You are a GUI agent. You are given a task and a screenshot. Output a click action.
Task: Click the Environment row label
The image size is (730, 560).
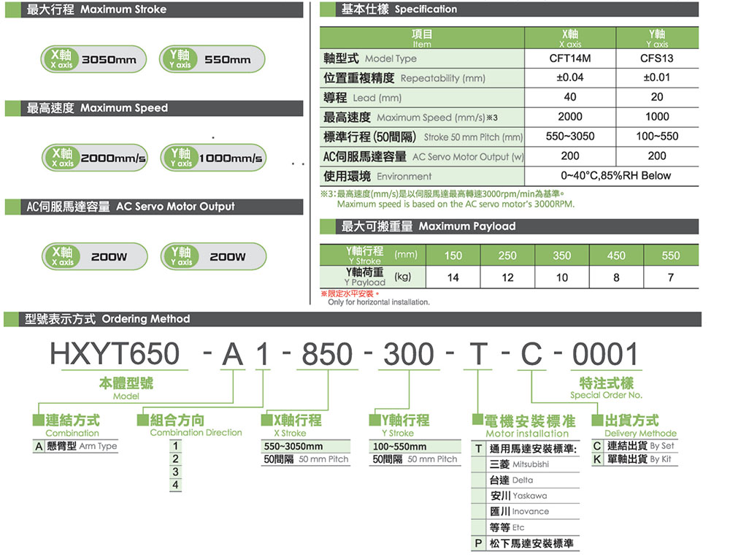click(x=422, y=177)
